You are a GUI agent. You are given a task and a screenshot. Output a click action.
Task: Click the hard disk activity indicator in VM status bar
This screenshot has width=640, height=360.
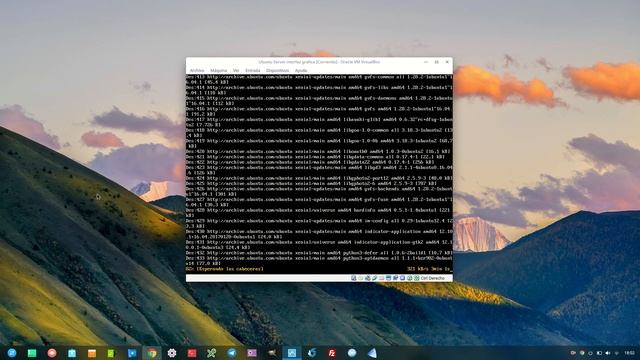pyautogui.click(x=354, y=278)
